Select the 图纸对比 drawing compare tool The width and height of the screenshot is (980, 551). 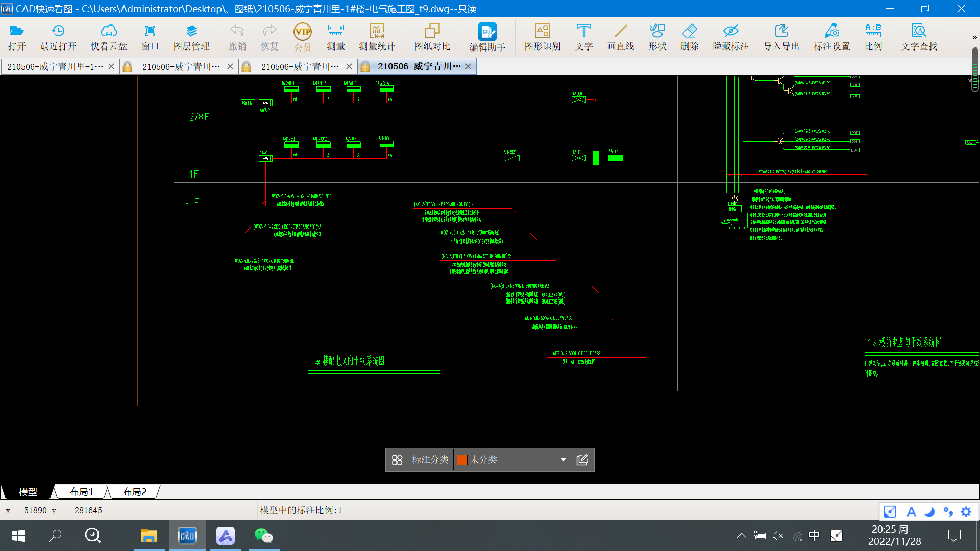point(432,37)
